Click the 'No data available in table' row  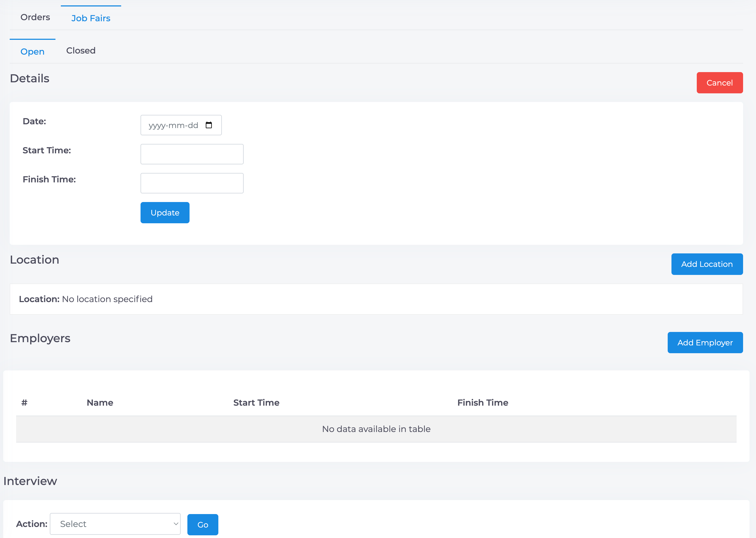click(376, 429)
